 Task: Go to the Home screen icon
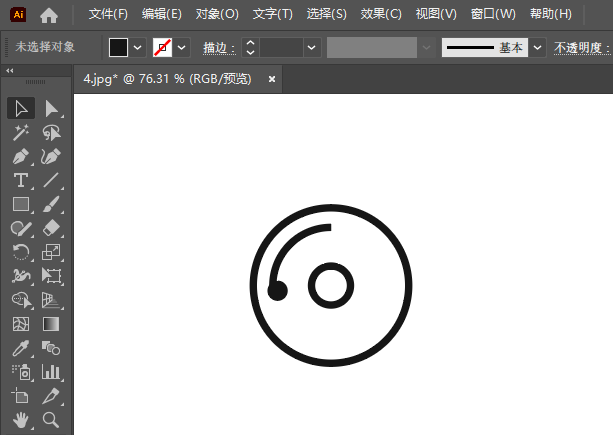49,15
